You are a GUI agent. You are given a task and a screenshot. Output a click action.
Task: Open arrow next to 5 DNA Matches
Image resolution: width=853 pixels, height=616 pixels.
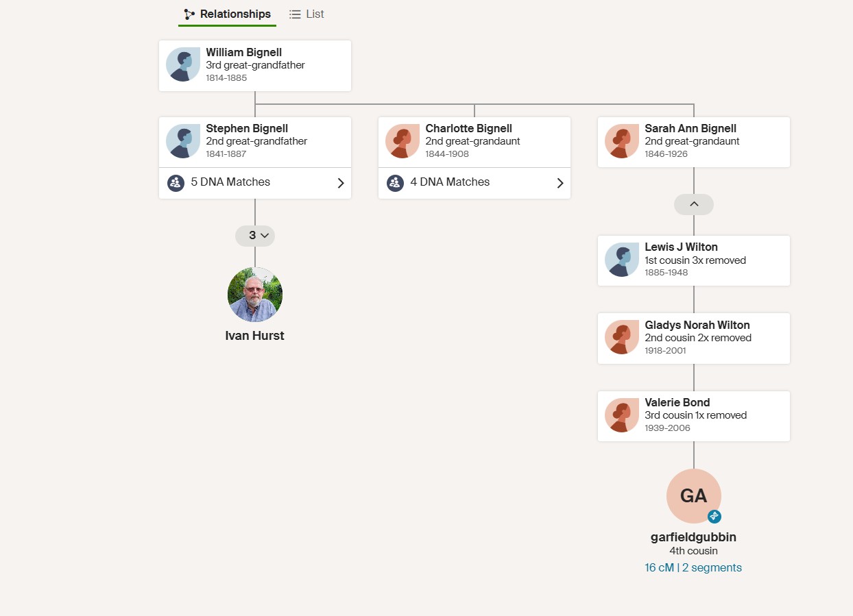pyautogui.click(x=340, y=183)
